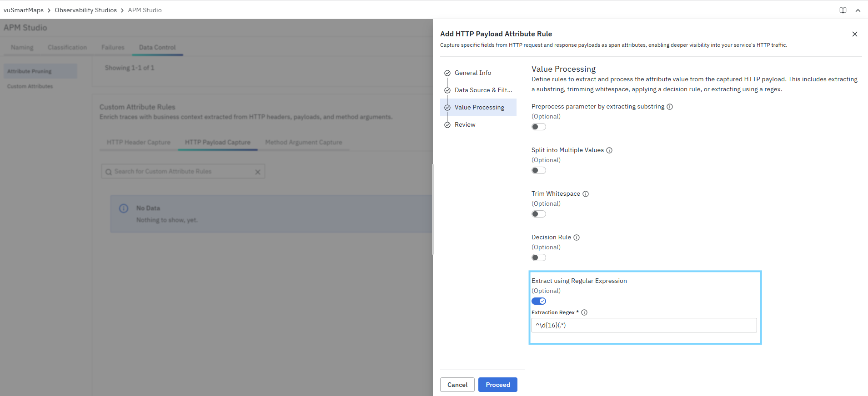Switch on the Decision Rule toggle
Screen dimensions: 868x396
point(539,257)
